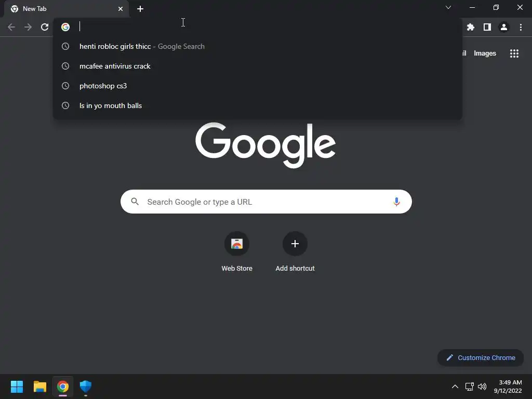
Task: Open the Images link
Action: coord(485,54)
